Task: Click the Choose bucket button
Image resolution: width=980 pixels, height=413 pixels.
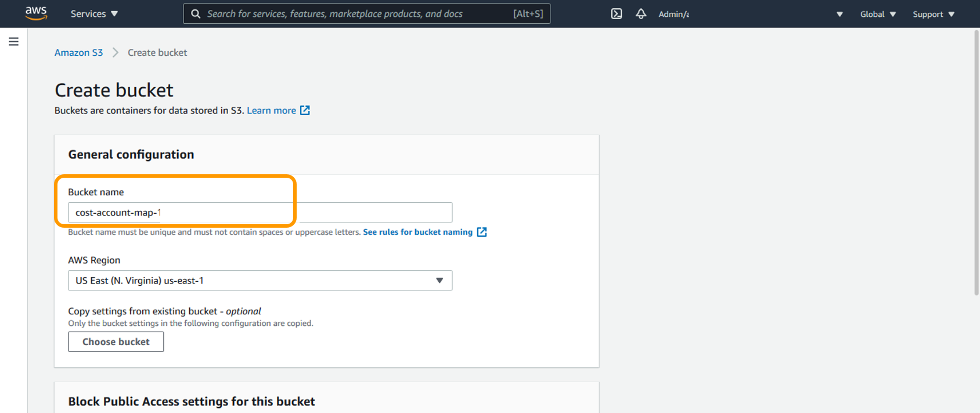Action: click(x=116, y=342)
